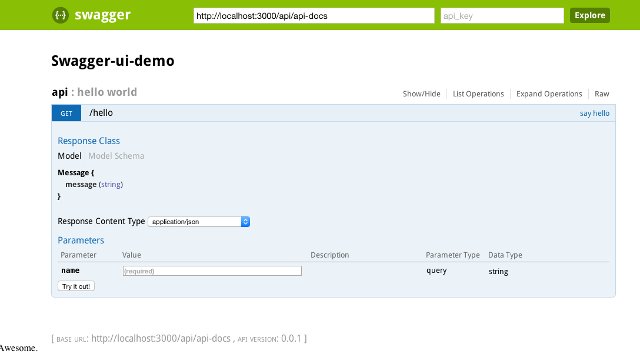640x364 pixels.
Task: Click the 'name' parameter label
Action: tap(70, 271)
